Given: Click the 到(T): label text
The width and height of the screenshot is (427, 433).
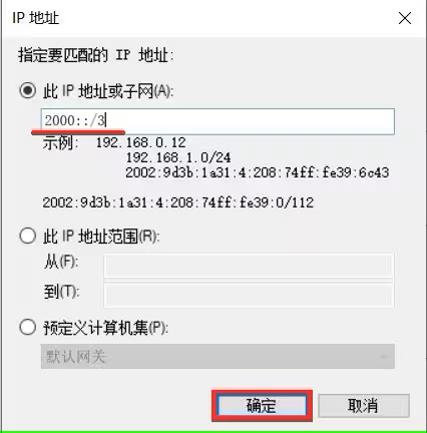Looking at the screenshot, I should pyautogui.click(x=61, y=292).
